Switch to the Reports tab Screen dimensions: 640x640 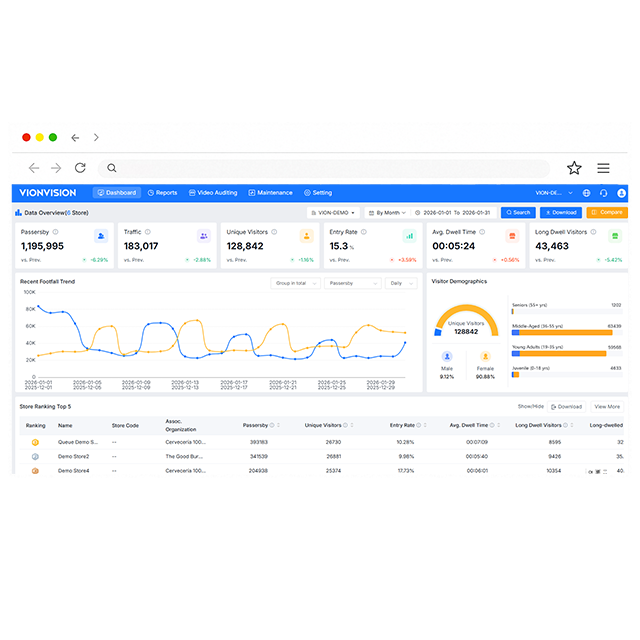click(x=162, y=193)
